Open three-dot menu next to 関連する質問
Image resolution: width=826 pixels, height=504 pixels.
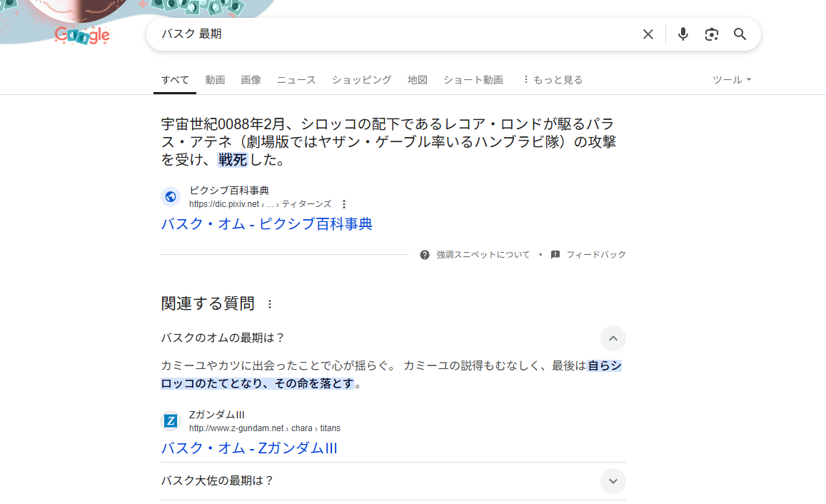click(x=270, y=304)
